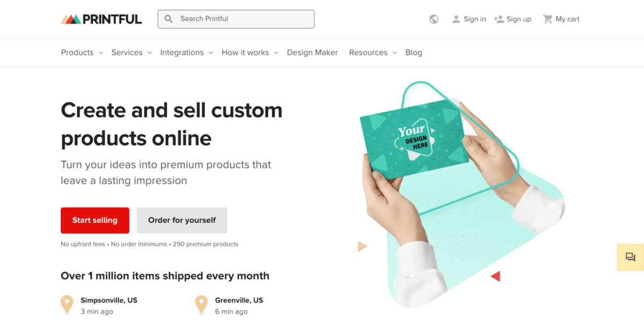Screen dimensions: 644x327
Task: Click the Sign up add-person icon
Action: click(x=499, y=19)
